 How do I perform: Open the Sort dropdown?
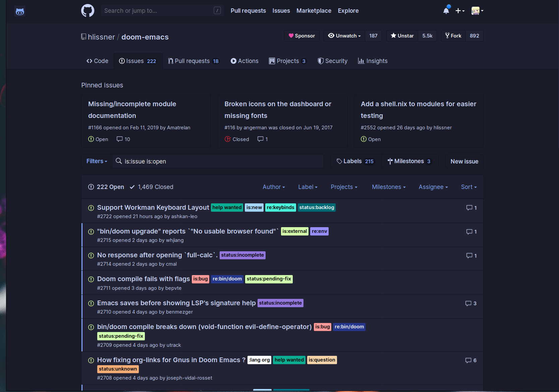[x=468, y=187]
